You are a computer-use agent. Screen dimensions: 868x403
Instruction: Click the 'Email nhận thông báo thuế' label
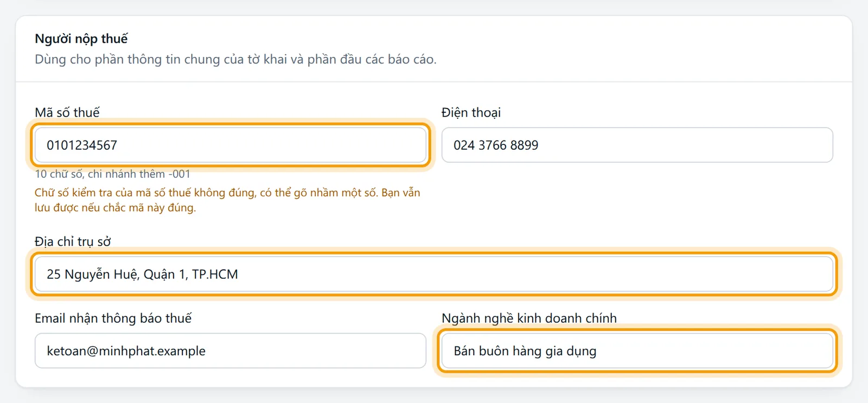(113, 318)
